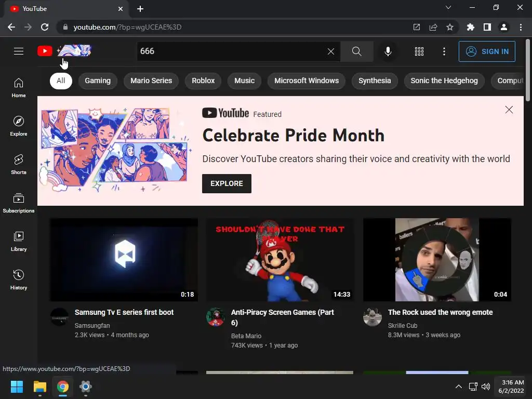The height and width of the screenshot is (399, 532).
Task: Click the Beta Mario channel avatar
Action: pos(216,317)
